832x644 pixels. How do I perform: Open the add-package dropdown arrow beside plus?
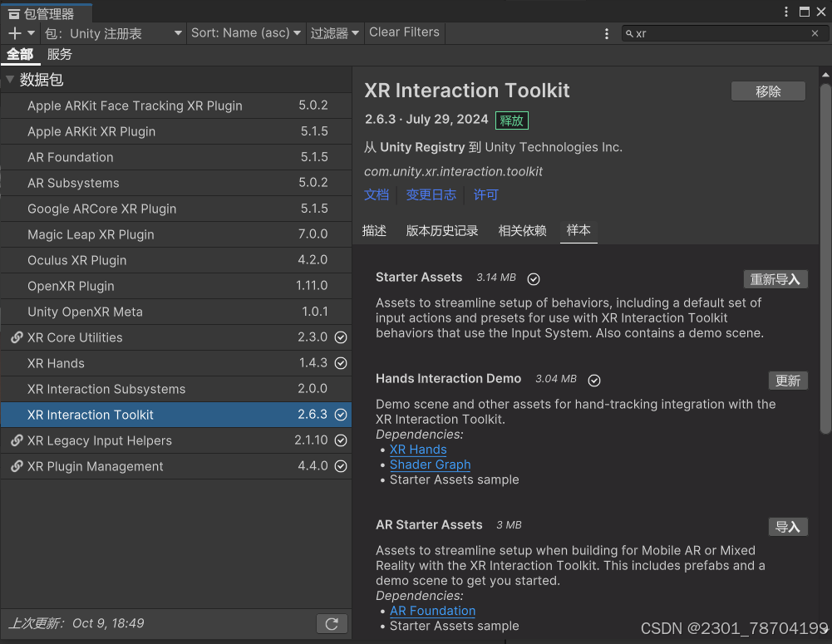(x=31, y=33)
